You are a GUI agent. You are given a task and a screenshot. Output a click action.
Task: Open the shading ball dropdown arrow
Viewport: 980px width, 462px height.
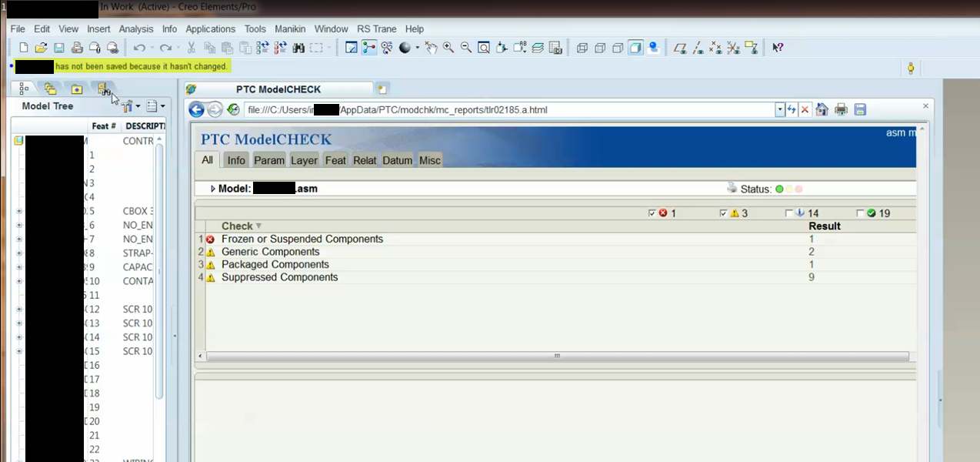418,48
